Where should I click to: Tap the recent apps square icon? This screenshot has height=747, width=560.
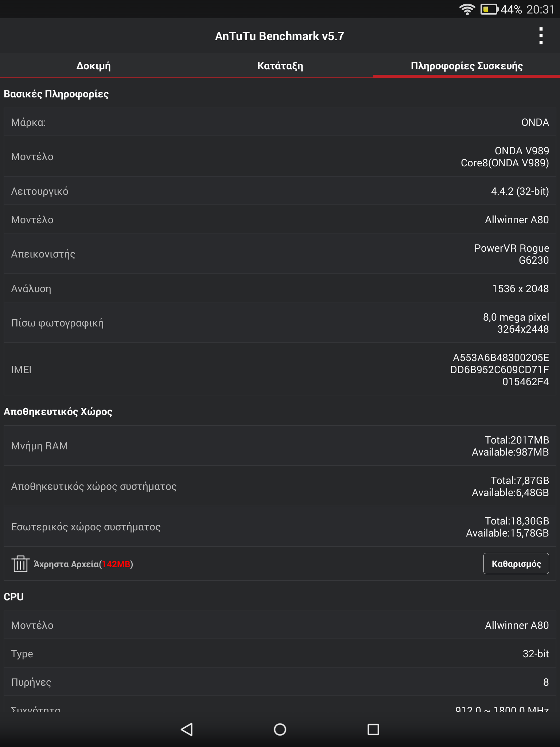coord(373,729)
